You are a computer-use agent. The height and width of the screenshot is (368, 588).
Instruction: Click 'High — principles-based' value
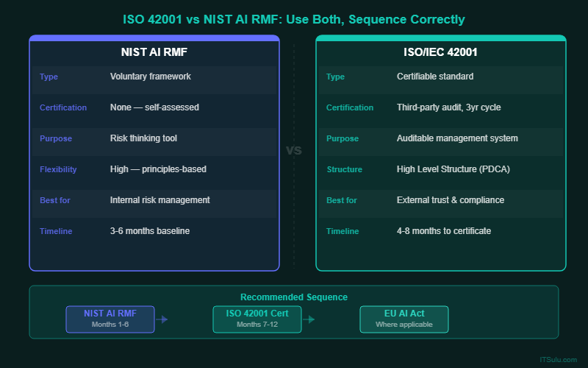[x=158, y=169]
